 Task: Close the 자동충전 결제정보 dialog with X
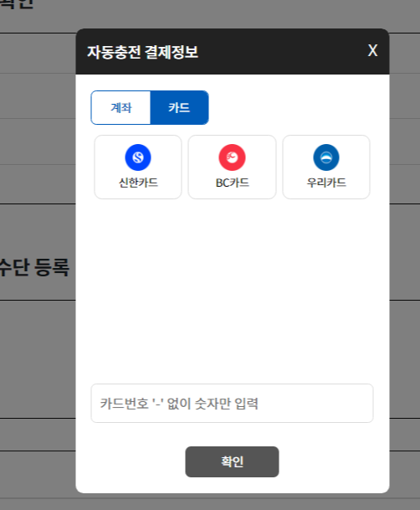click(x=372, y=51)
